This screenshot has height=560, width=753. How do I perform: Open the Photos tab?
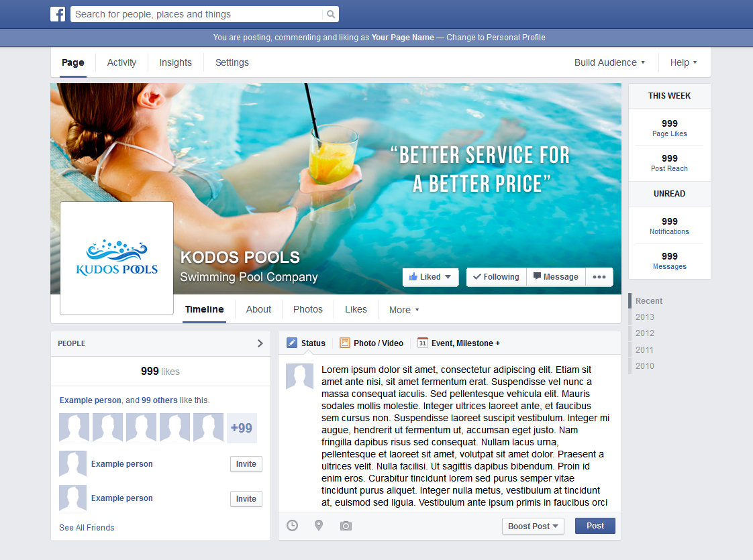(307, 309)
